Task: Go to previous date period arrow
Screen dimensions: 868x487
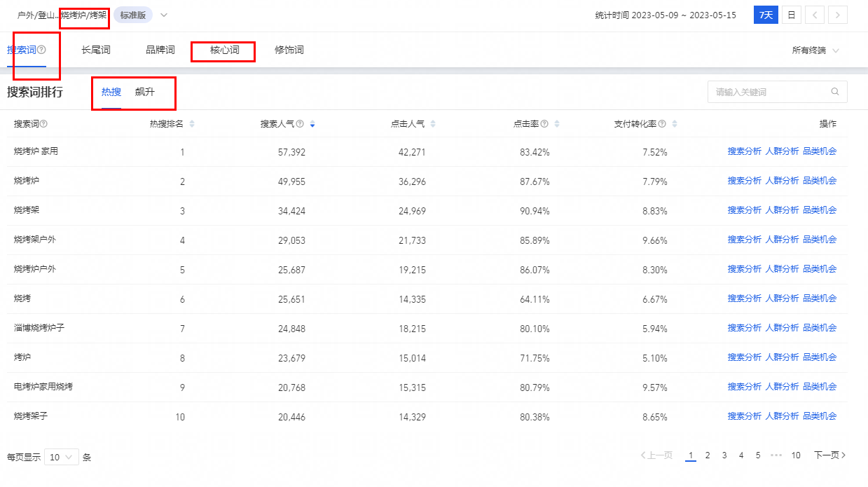Action: (x=814, y=15)
